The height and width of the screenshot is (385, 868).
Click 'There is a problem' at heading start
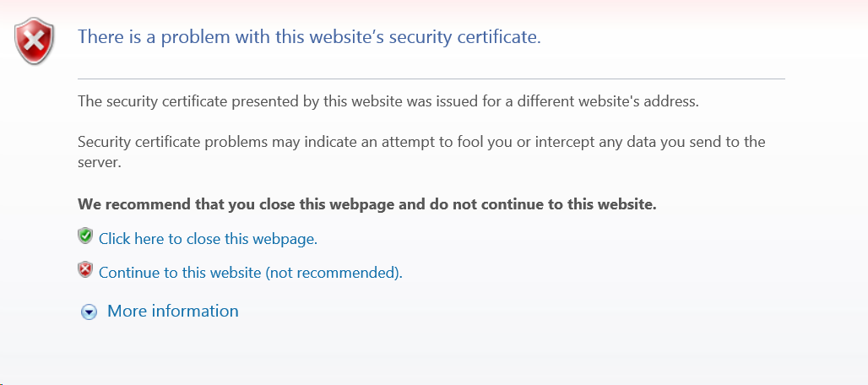(x=153, y=37)
